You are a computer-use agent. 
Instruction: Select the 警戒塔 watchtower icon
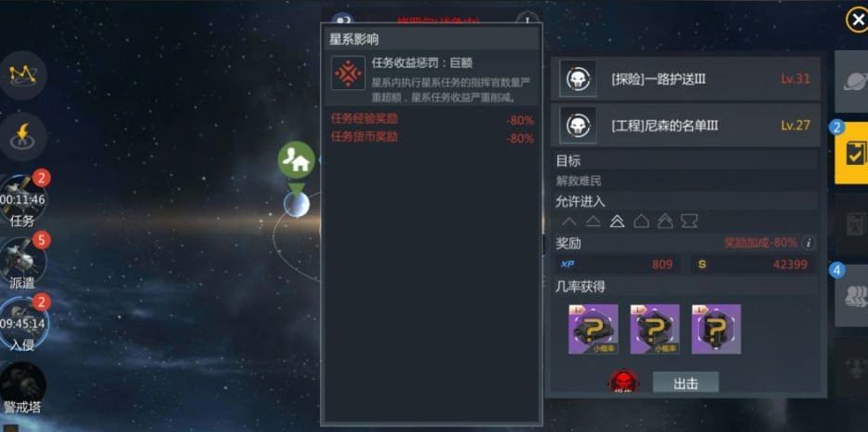click(22, 387)
